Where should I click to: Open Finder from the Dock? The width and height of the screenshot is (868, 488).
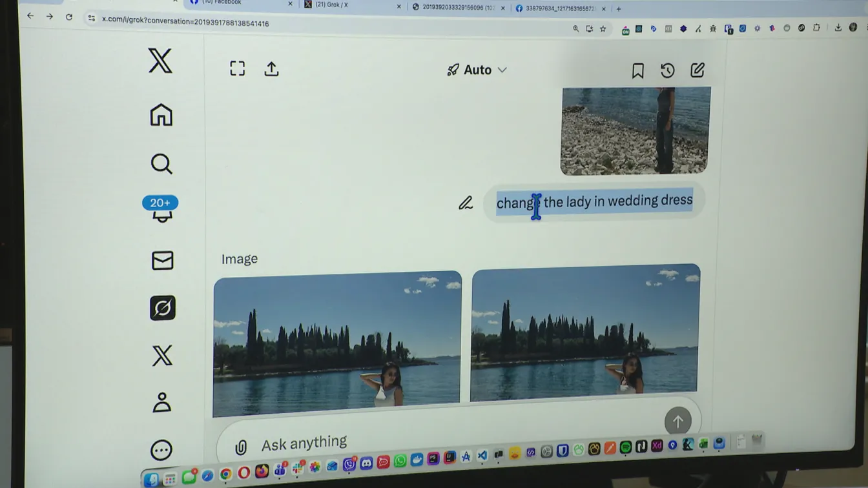pos(152,480)
